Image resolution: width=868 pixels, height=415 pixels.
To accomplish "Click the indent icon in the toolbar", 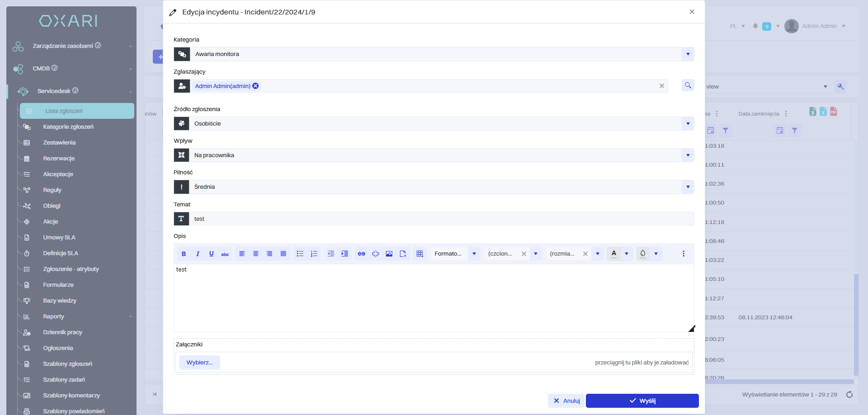I will [344, 254].
